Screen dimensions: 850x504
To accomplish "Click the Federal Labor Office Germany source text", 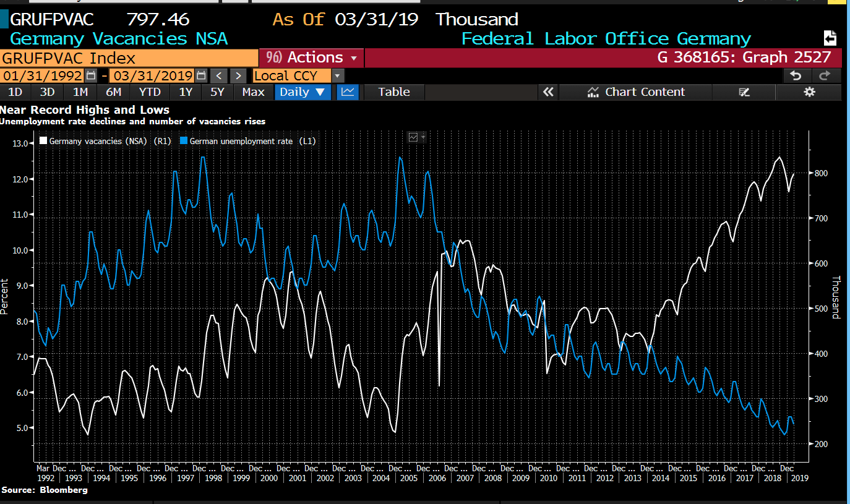I will [606, 38].
